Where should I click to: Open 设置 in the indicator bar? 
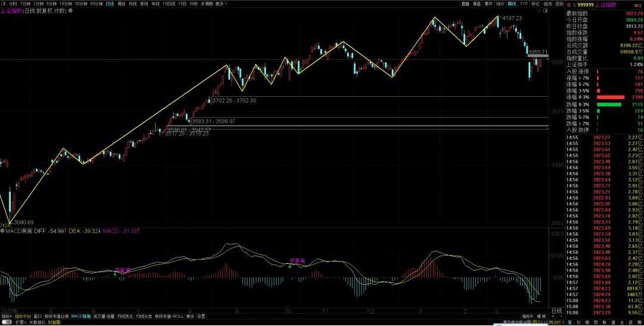[x=201, y=316]
